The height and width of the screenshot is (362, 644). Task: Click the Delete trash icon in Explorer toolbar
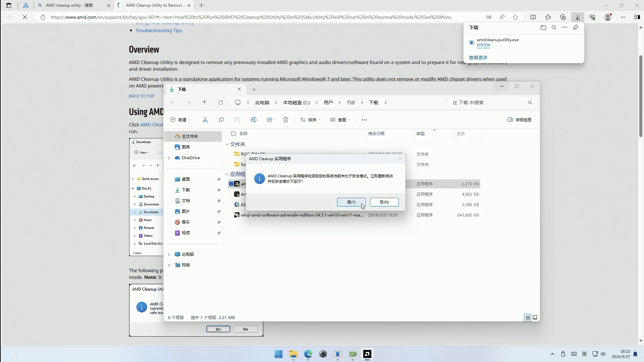[x=285, y=120]
